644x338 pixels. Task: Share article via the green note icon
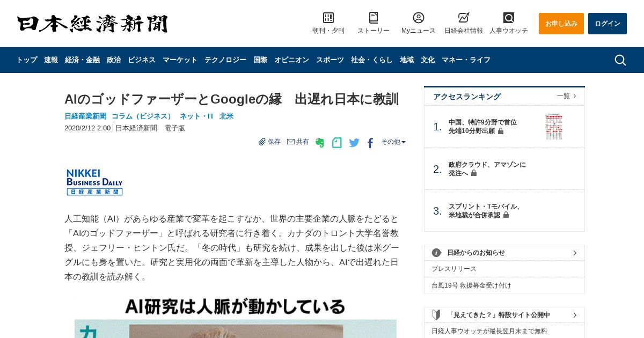(336, 143)
